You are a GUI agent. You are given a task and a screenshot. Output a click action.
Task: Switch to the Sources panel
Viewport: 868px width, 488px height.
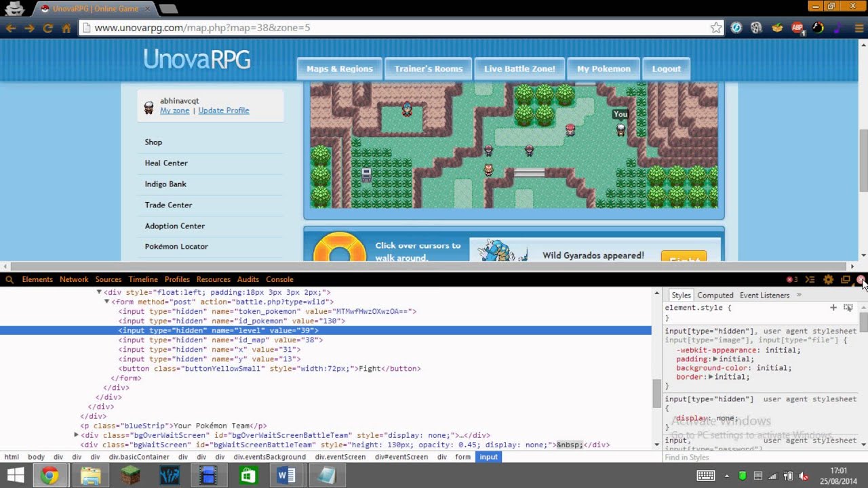coord(108,279)
